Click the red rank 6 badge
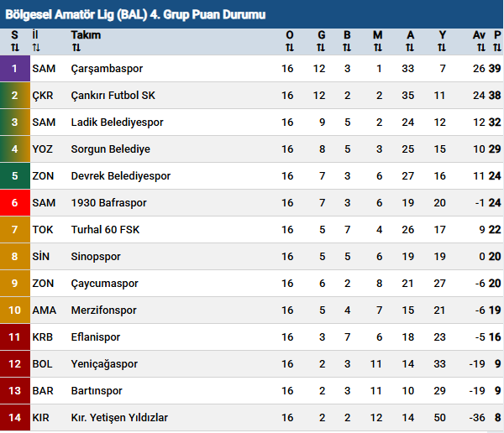504x433 pixels. coord(14,203)
